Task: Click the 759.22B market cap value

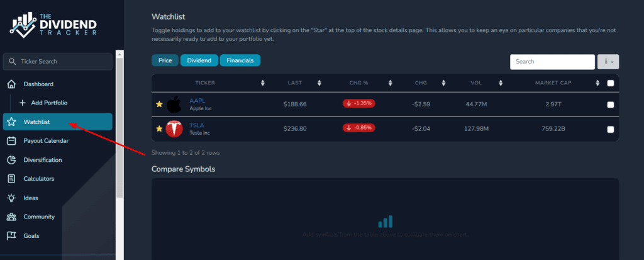Action: 553,129
